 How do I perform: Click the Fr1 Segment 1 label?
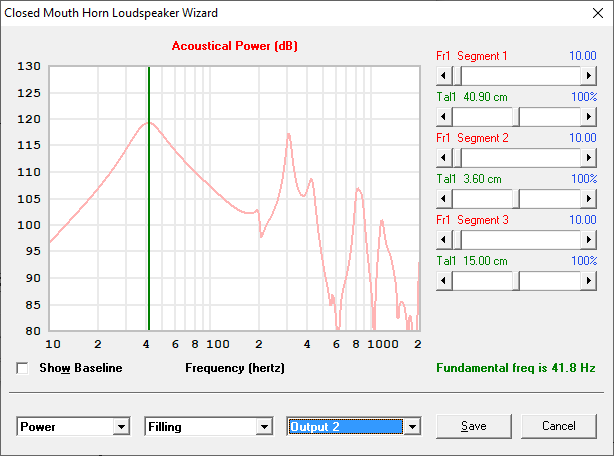pos(472,56)
